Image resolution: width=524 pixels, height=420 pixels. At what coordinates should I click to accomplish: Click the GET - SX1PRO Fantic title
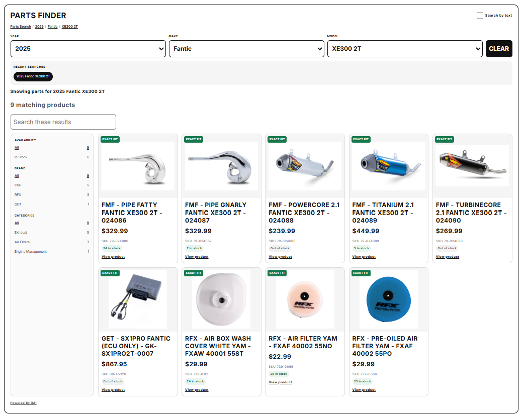tap(136, 346)
